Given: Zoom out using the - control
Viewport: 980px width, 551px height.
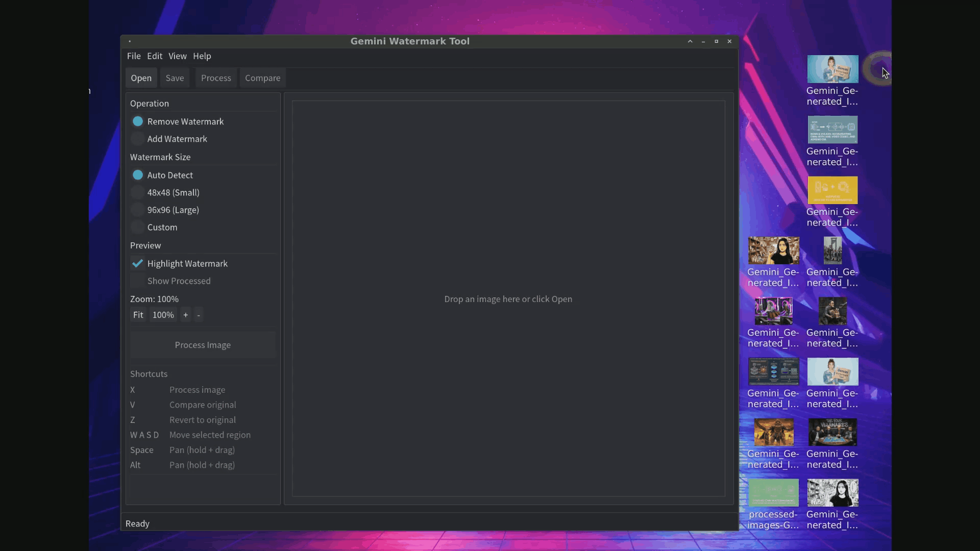Looking at the screenshot, I should pyautogui.click(x=198, y=315).
